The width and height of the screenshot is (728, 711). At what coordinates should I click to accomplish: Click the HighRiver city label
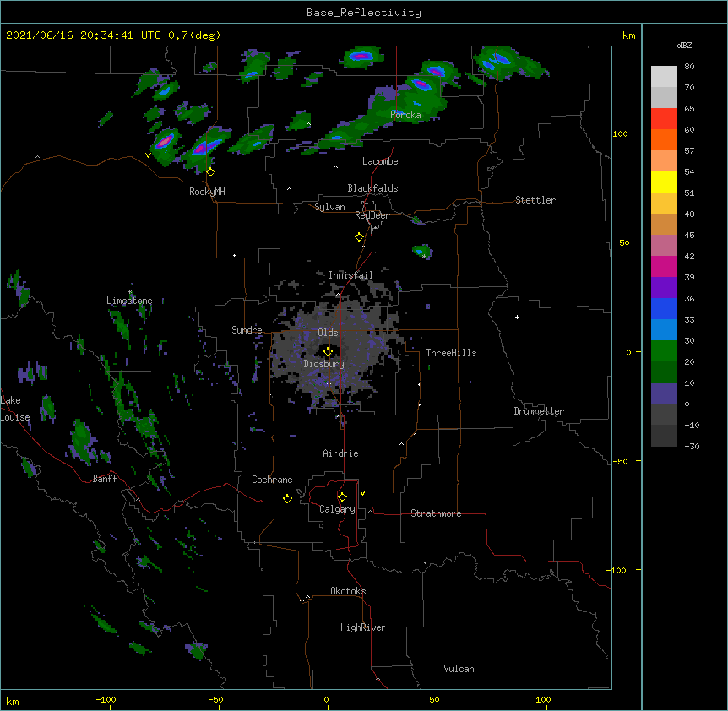pos(363,627)
